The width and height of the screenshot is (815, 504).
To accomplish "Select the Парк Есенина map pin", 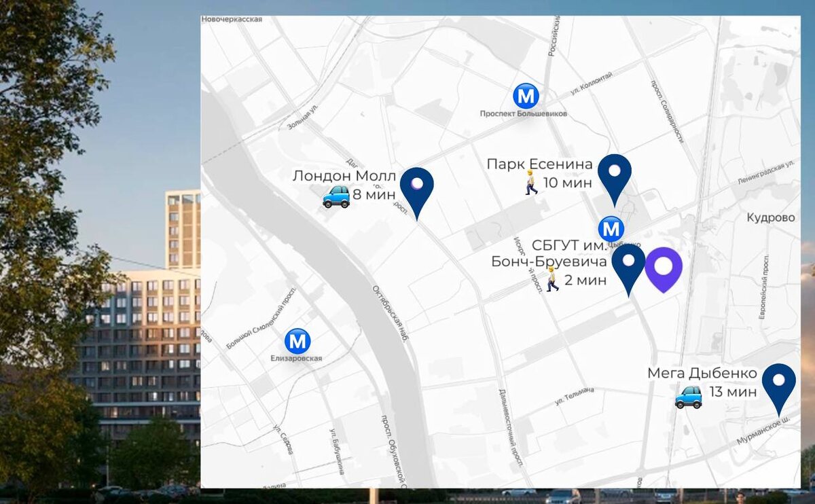I will [x=615, y=180].
